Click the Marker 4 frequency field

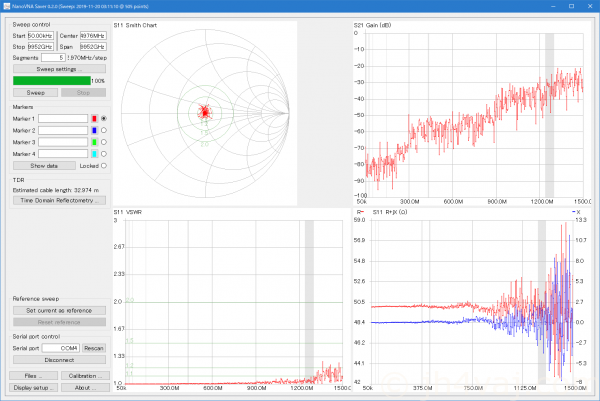click(63, 154)
